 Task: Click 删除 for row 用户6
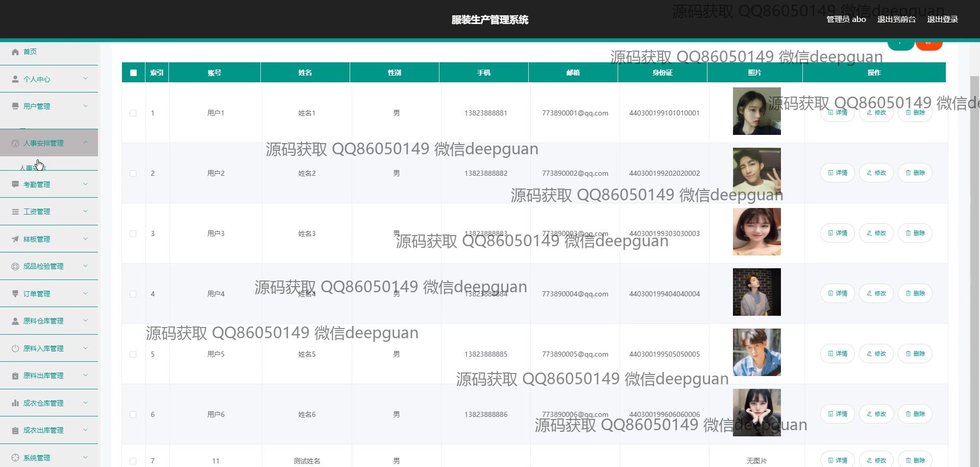(915, 414)
